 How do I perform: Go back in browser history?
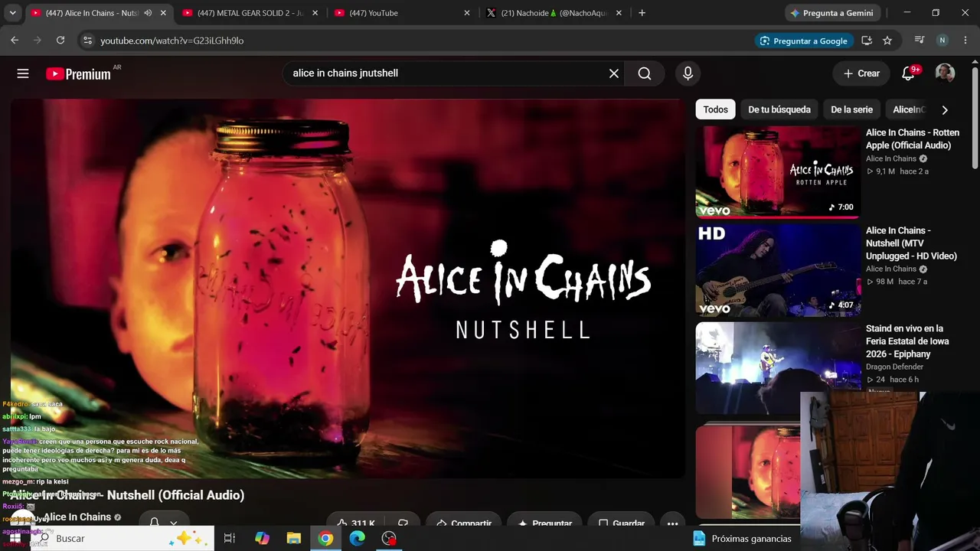[x=15, y=41]
